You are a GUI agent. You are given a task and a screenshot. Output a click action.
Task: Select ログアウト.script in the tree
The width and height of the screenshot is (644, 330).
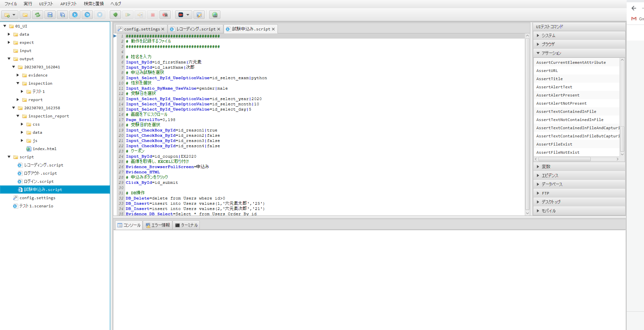pyautogui.click(x=40, y=173)
